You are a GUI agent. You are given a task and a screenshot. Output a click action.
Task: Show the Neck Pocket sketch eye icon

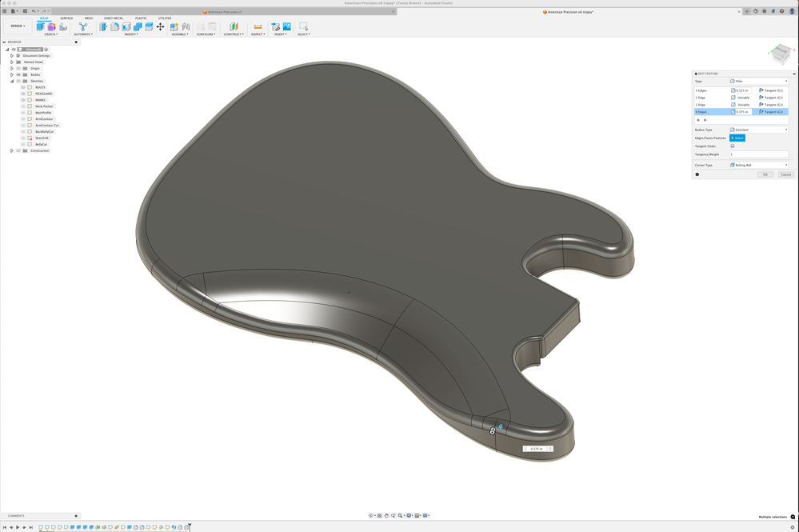click(x=23, y=106)
